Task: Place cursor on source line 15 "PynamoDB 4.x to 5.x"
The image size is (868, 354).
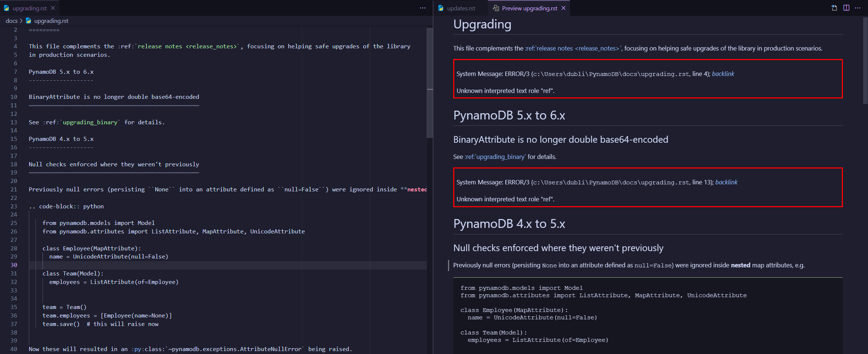Action: 61,139
